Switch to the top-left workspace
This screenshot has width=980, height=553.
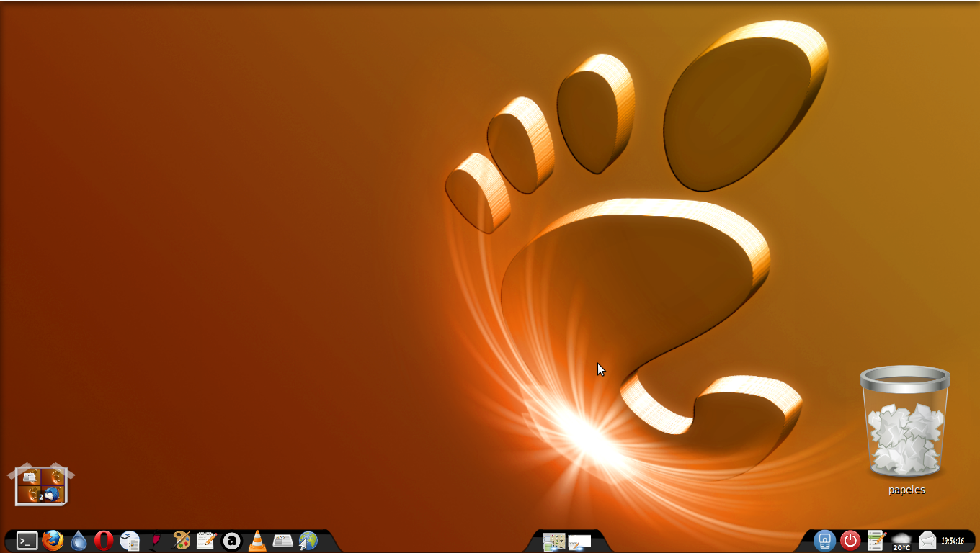click(30, 477)
